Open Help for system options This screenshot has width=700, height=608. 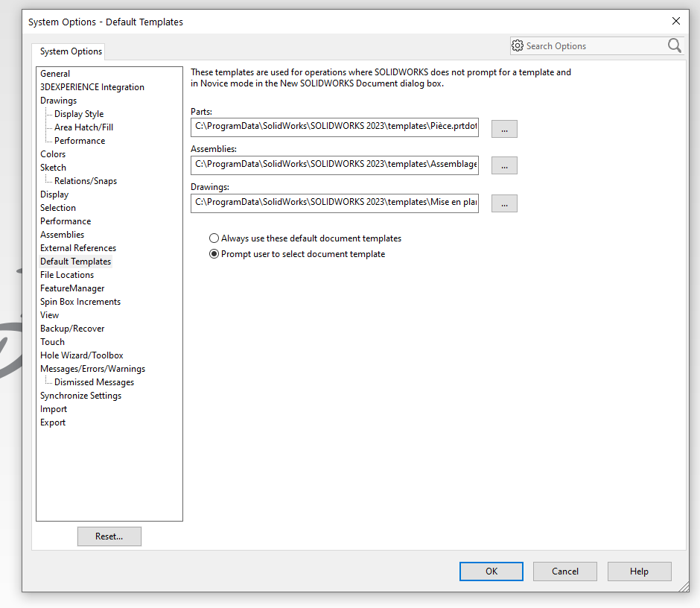639,571
